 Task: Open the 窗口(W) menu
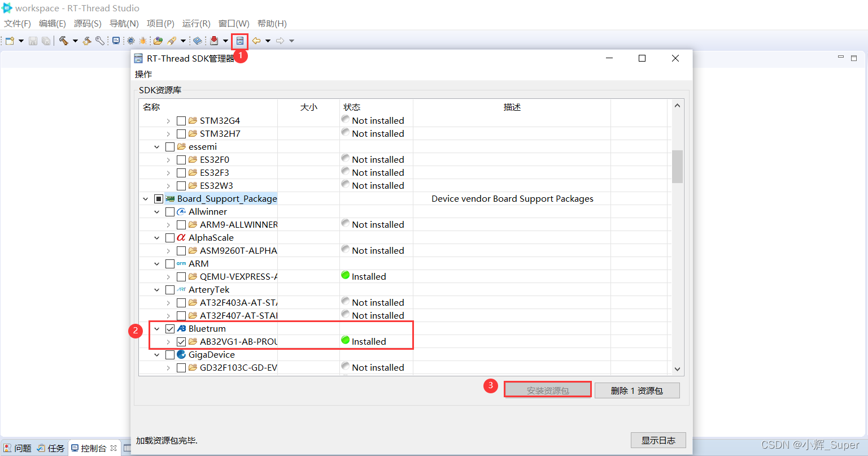click(234, 24)
